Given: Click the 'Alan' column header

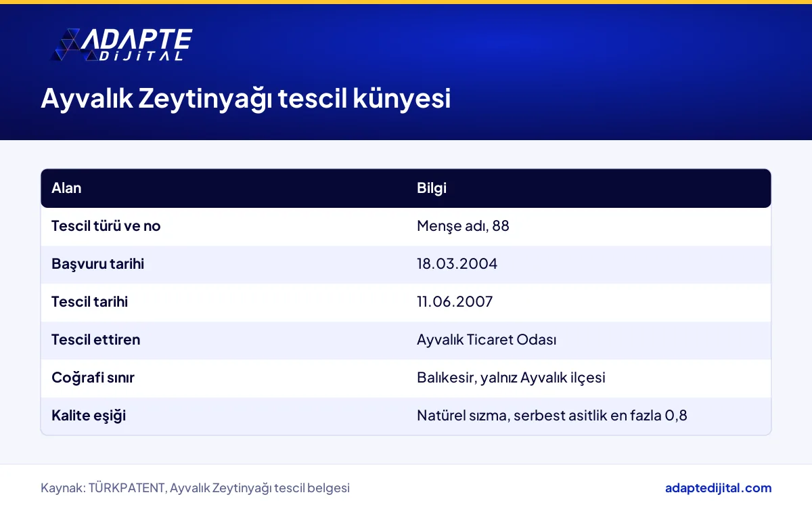Looking at the screenshot, I should coord(66,188).
